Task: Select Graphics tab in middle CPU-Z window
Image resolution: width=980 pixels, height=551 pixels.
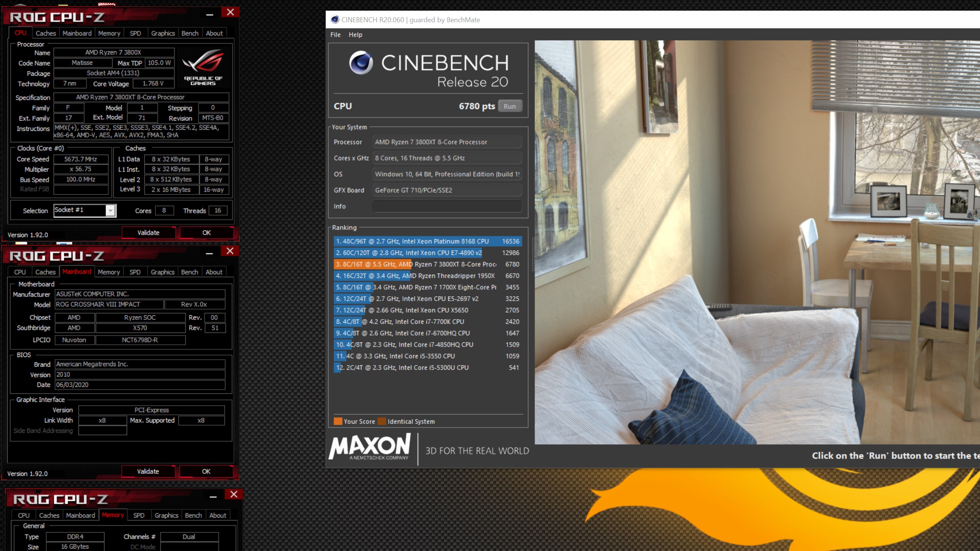Action: (162, 272)
